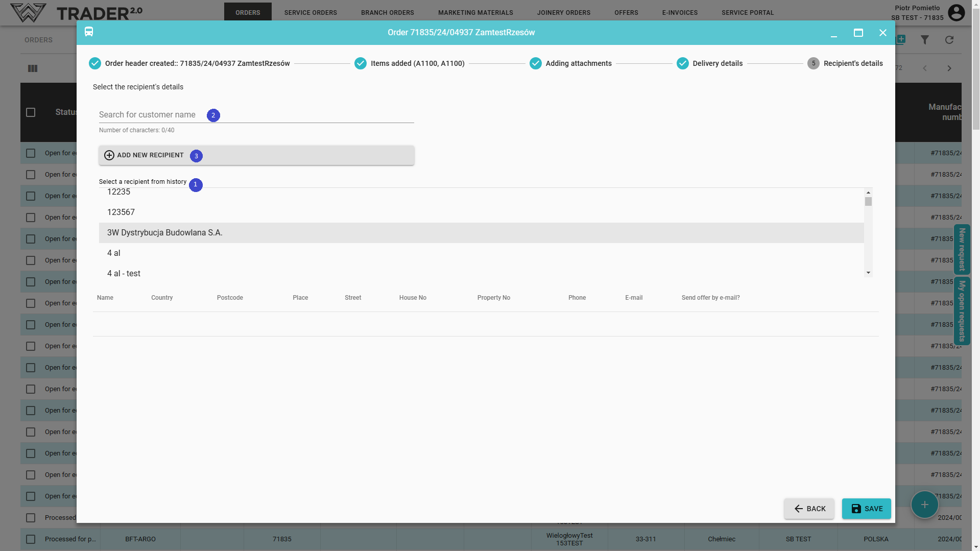Toggle the select-all checkbox in table header

[x=31, y=112]
